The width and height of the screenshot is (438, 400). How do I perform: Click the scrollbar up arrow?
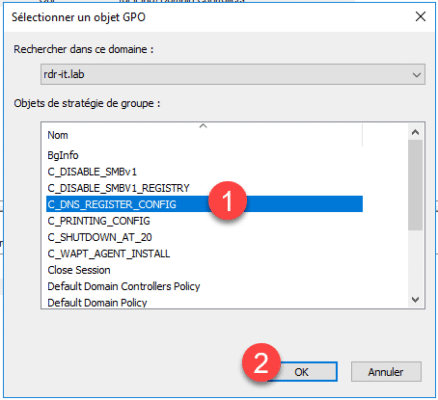click(415, 132)
